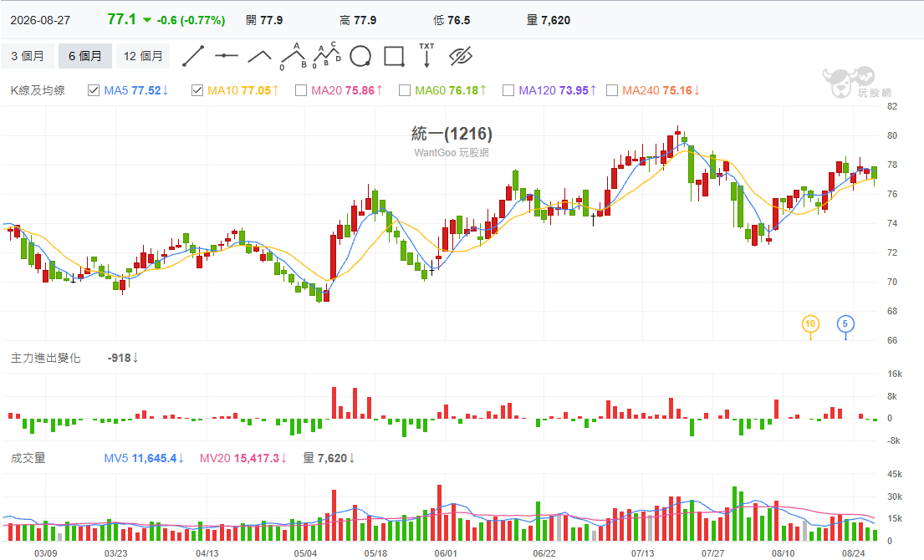Click the MV20 15,417.3 value
The width and height of the screenshot is (924, 560).
point(242,458)
